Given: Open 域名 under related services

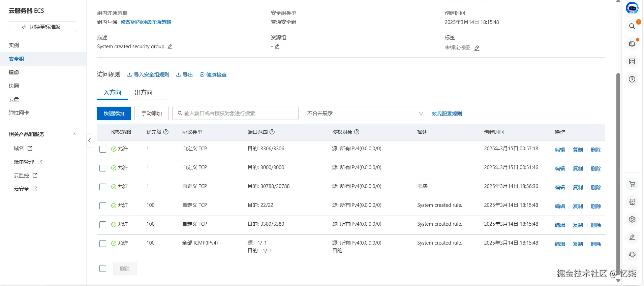Looking at the screenshot, I should (19, 148).
